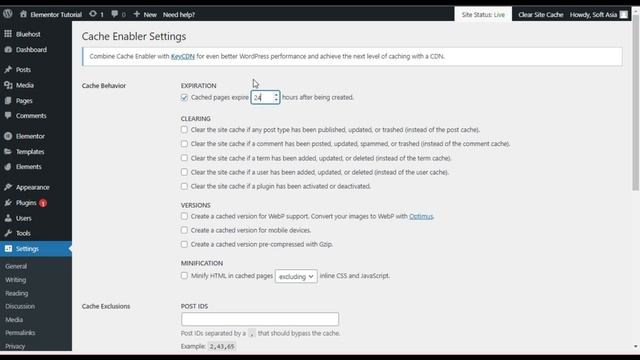Click the Site Status: Live indicator
The image size is (640, 360).
point(483,14)
